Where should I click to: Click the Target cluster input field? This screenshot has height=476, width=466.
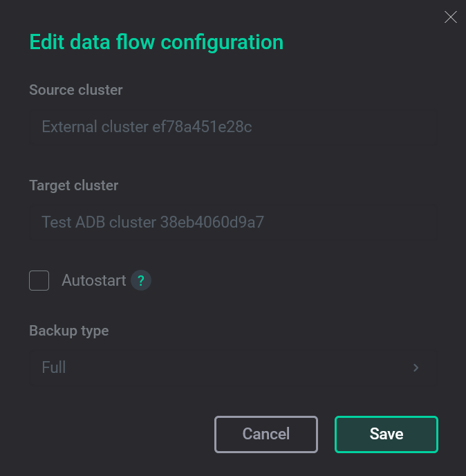pos(232,222)
